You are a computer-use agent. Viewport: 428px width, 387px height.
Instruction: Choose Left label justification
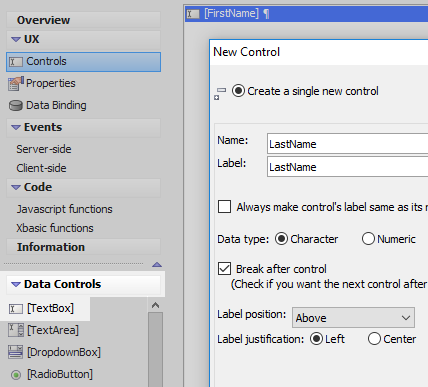(x=316, y=339)
